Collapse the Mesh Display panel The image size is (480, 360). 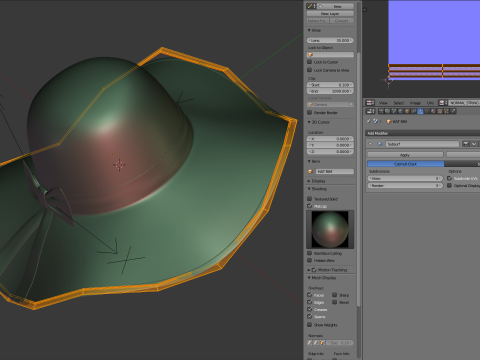click(x=309, y=278)
